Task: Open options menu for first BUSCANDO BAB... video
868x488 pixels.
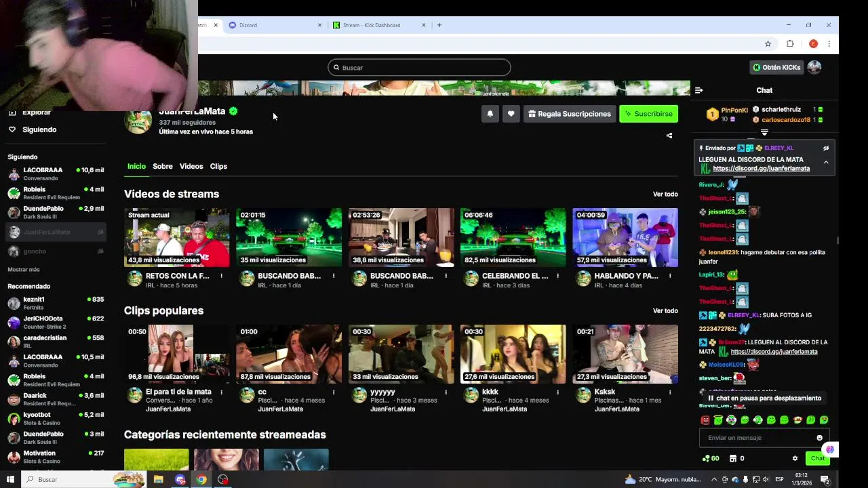Action: pos(334,276)
